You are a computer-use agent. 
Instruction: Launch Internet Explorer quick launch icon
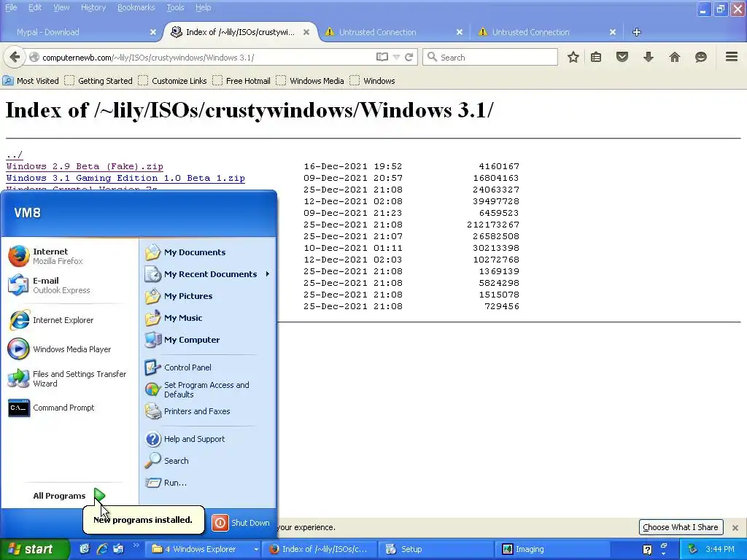(102, 549)
